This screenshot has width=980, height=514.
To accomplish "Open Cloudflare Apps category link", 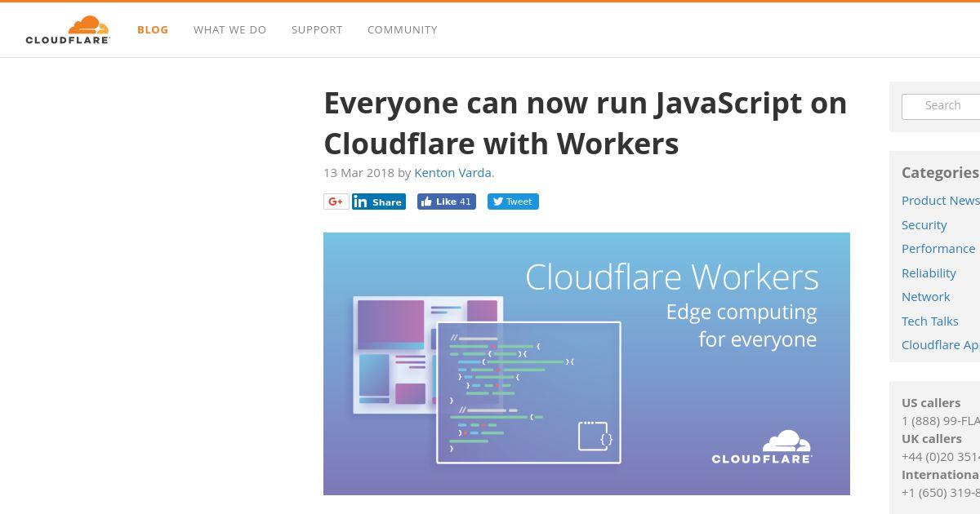I will point(941,345).
